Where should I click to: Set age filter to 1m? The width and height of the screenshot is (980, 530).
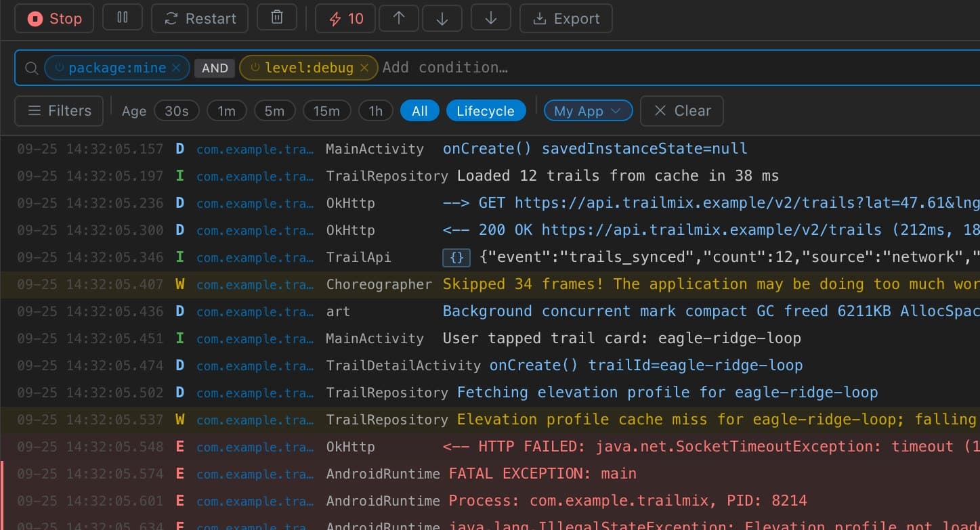pos(227,111)
